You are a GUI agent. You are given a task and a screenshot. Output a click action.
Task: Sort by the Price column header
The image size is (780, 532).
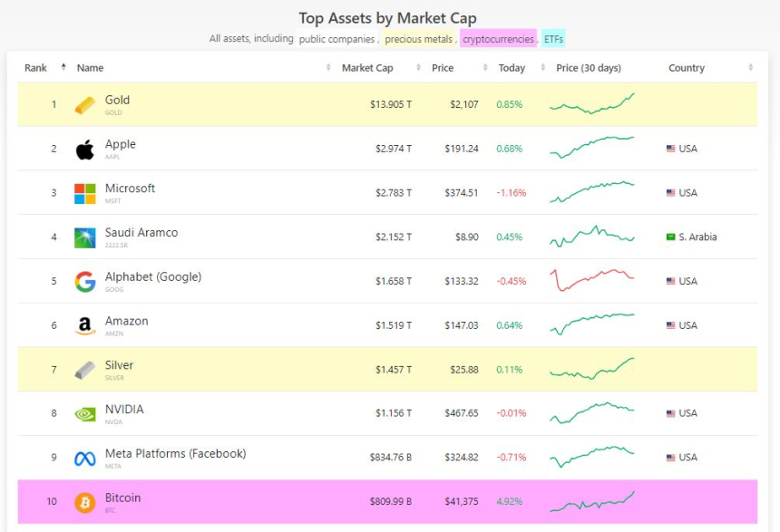(x=444, y=68)
